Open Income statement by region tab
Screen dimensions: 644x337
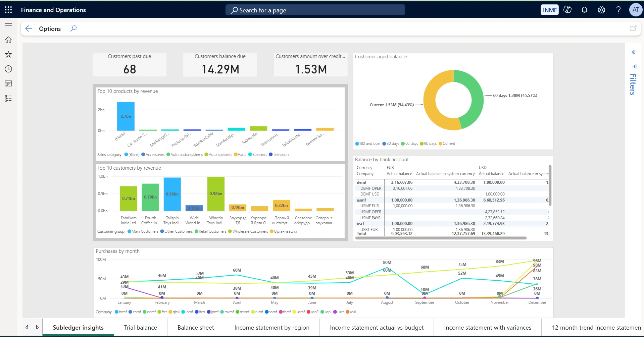point(272,327)
